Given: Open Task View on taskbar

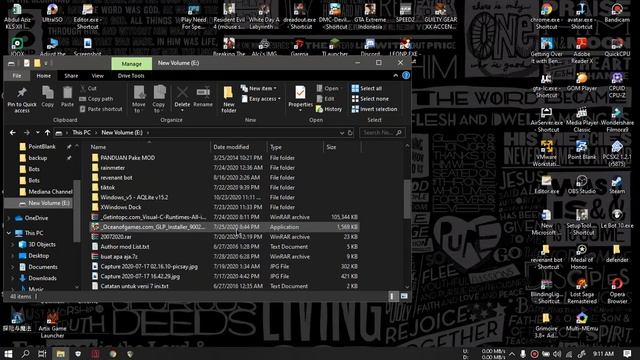Looking at the screenshot, I should click(42, 354).
